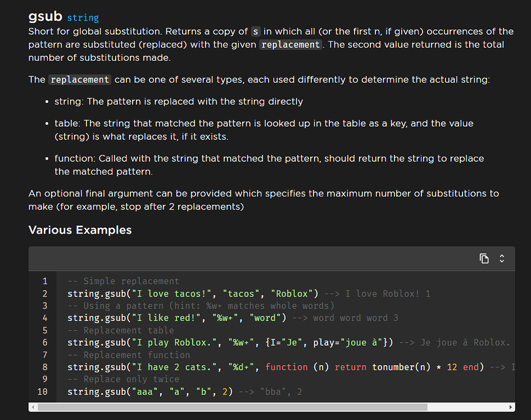Select the copy-to-clipboard page icon above the code
The width and height of the screenshot is (531, 420).
coord(484,258)
